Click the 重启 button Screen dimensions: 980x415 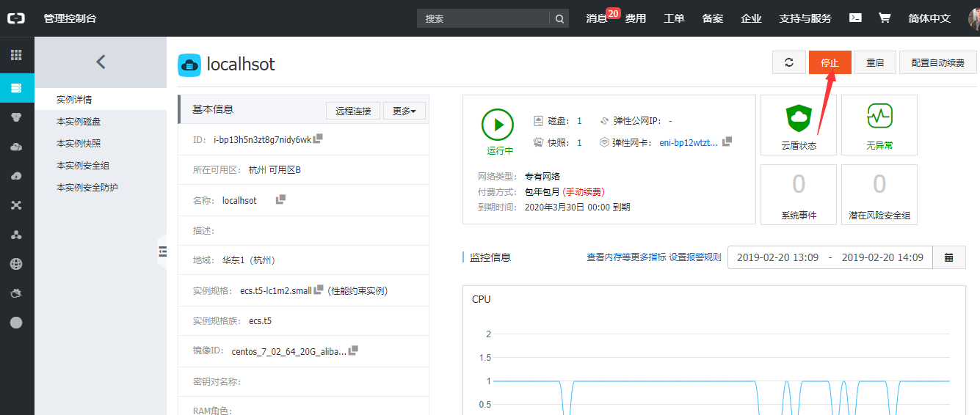coord(875,62)
